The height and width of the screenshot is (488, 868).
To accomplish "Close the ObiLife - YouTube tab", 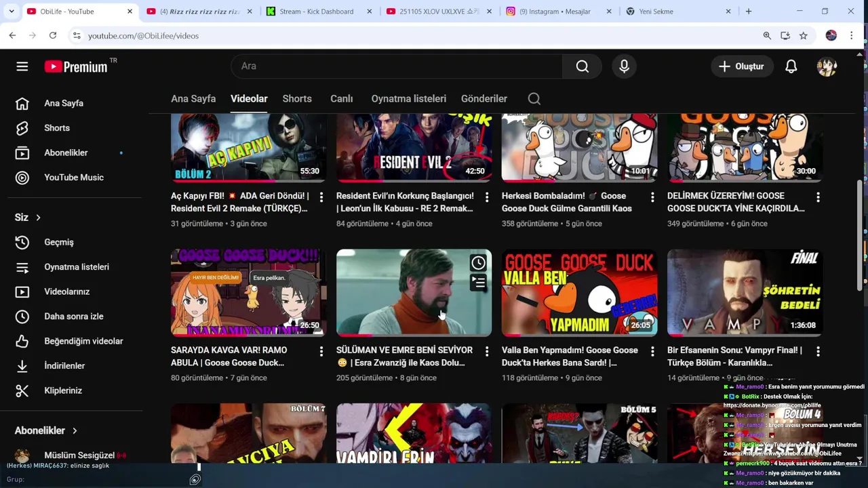I will [130, 12].
